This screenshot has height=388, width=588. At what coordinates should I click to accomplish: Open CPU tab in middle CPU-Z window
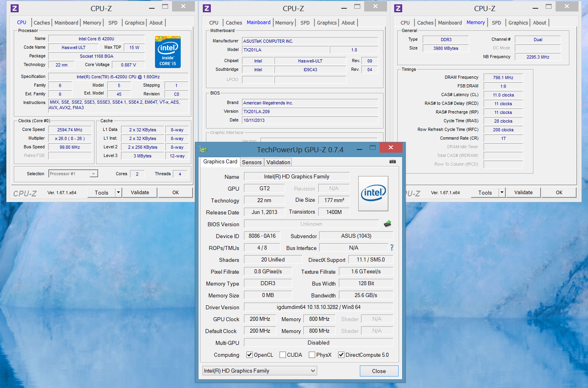(214, 23)
